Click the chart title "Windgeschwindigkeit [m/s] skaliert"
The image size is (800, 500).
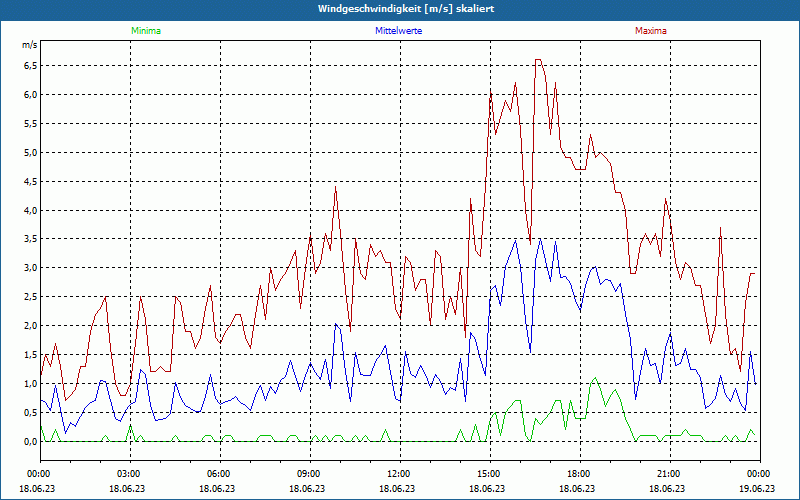[406, 9]
